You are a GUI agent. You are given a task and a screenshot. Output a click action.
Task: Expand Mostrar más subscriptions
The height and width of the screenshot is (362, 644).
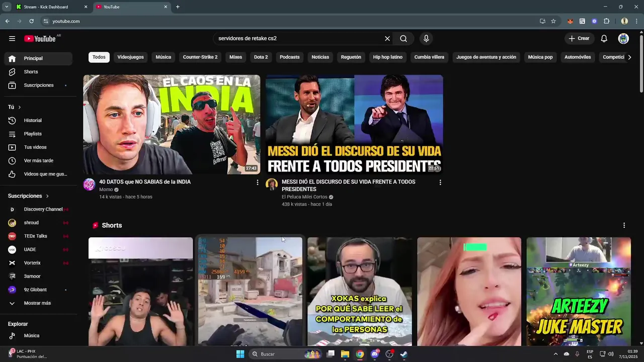click(x=38, y=303)
